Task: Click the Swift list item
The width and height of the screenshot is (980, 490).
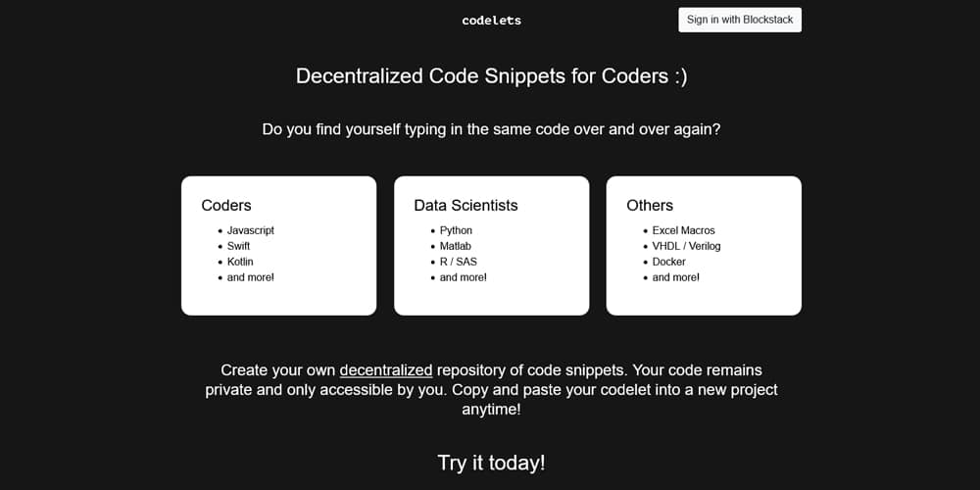Action: coord(239,246)
